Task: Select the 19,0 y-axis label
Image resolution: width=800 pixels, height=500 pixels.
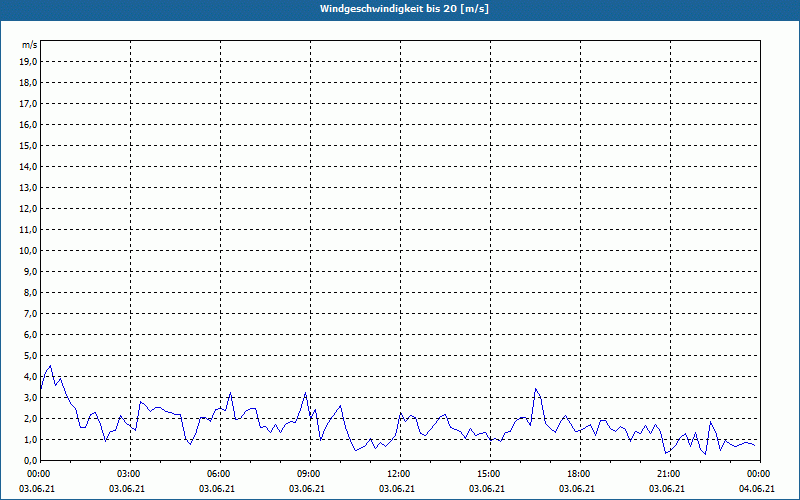Action: pos(28,62)
